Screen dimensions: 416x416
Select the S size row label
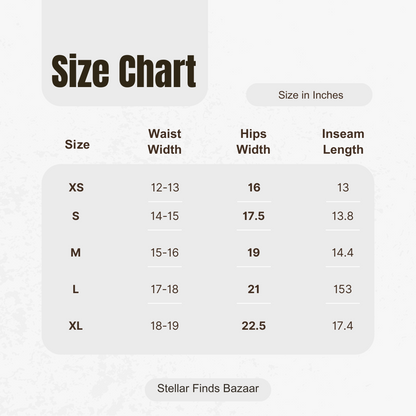point(76,216)
